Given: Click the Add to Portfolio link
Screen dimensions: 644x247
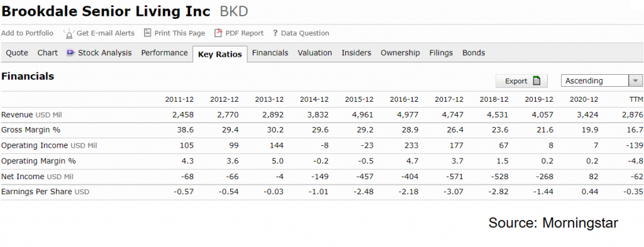Looking at the screenshot, I should pyautogui.click(x=27, y=33).
